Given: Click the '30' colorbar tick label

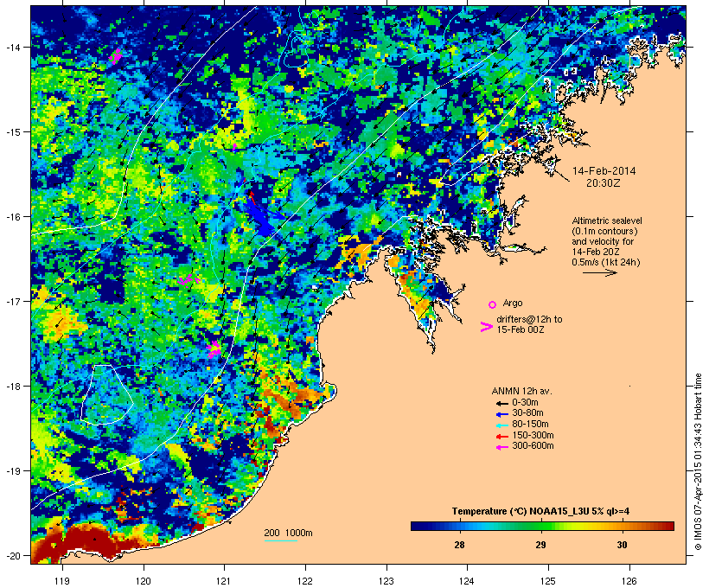Looking at the screenshot, I should (623, 545).
